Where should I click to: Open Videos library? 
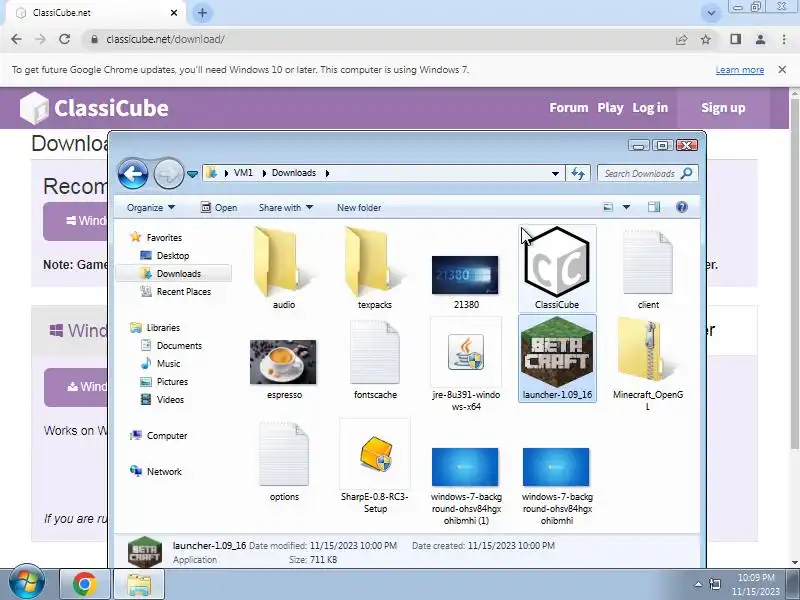pos(162,399)
